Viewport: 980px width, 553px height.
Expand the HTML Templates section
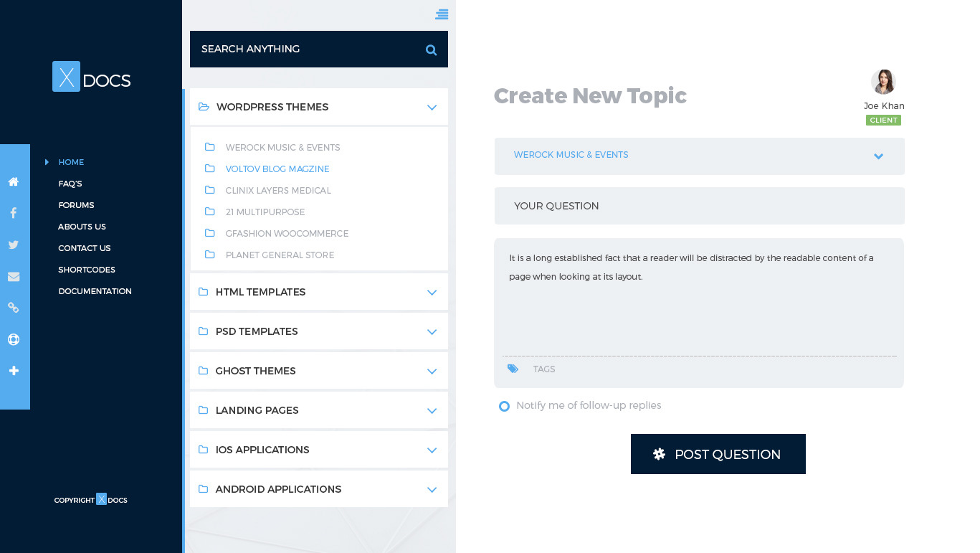tap(432, 293)
